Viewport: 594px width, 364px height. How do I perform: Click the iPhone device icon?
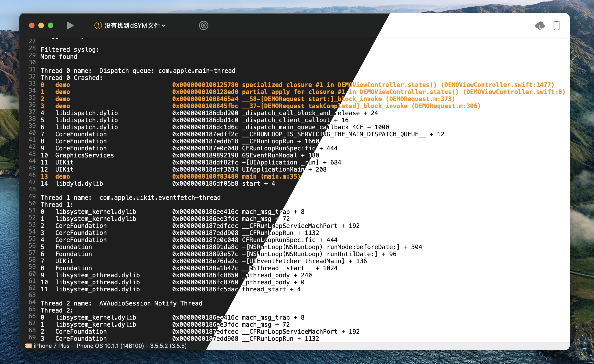coord(556,25)
